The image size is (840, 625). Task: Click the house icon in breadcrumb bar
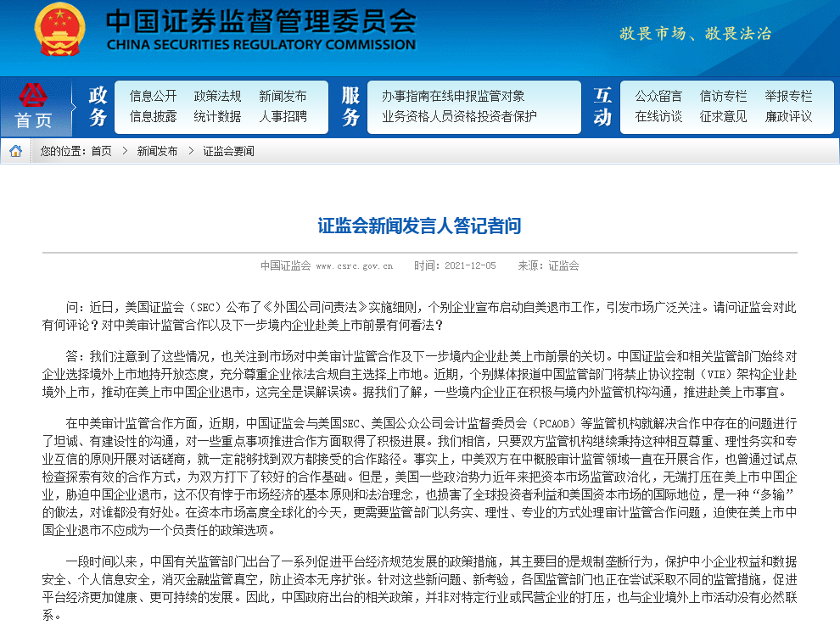click(15, 151)
